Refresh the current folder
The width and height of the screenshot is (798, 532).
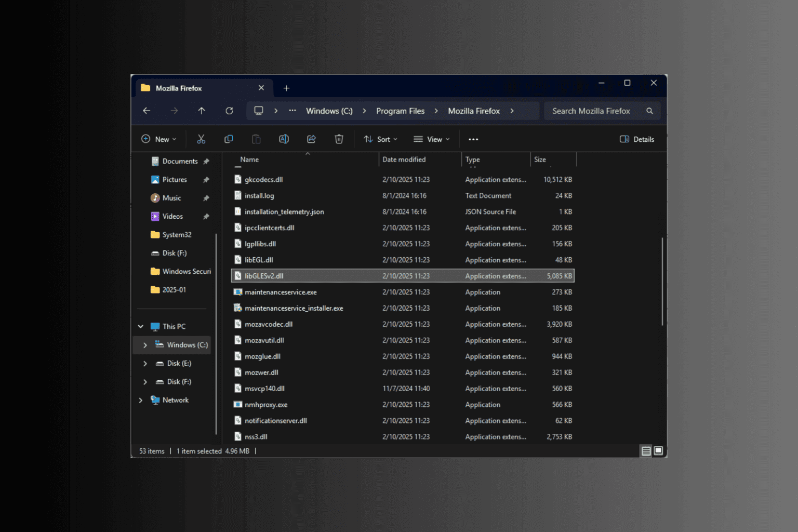coord(229,111)
